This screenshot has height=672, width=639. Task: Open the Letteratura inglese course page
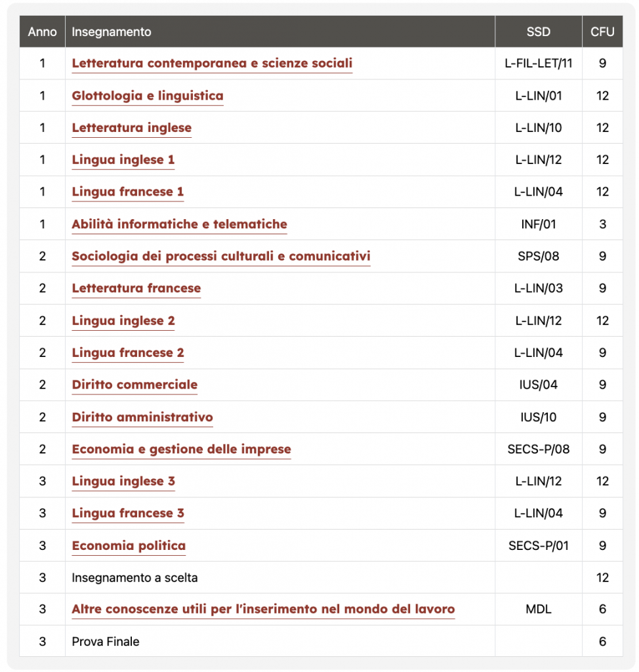coord(131,128)
